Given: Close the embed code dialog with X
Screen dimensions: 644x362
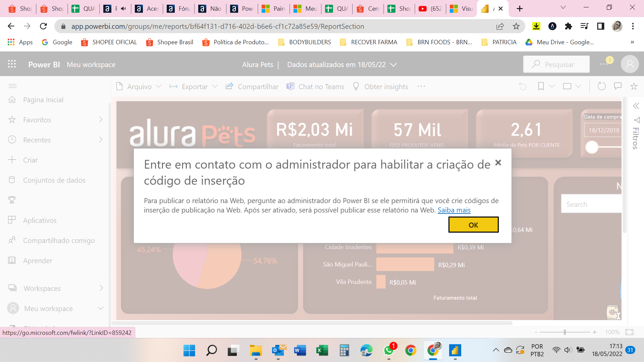Looking at the screenshot, I should tap(498, 163).
